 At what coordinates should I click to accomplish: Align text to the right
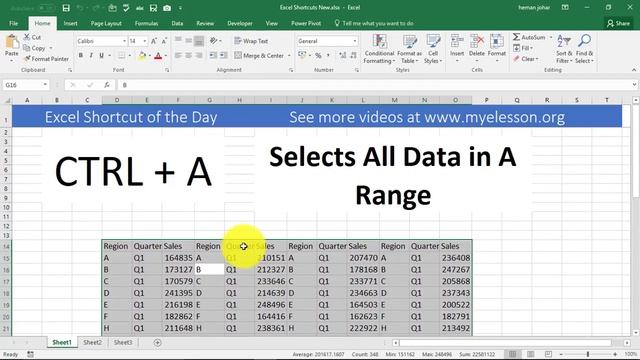199,56
